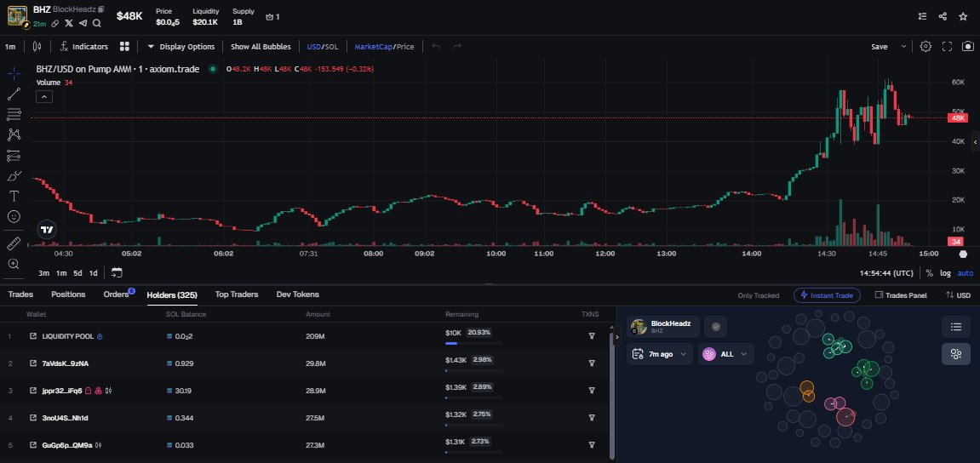The image size is (980, 463).
Task: Select the brush drawing tool
Action: 14,175
